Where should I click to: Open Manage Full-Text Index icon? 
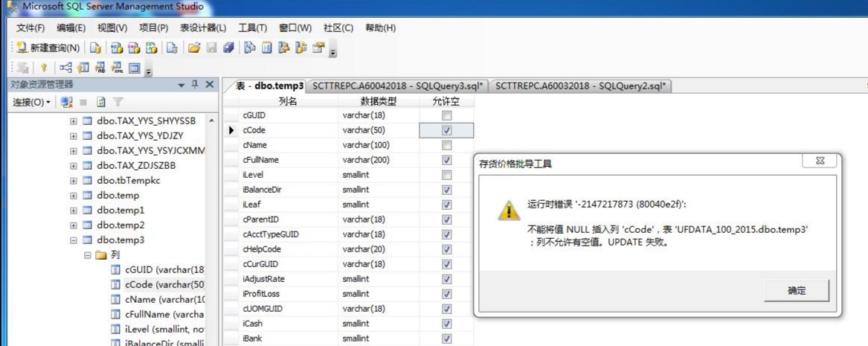click(x=100, y=68)
